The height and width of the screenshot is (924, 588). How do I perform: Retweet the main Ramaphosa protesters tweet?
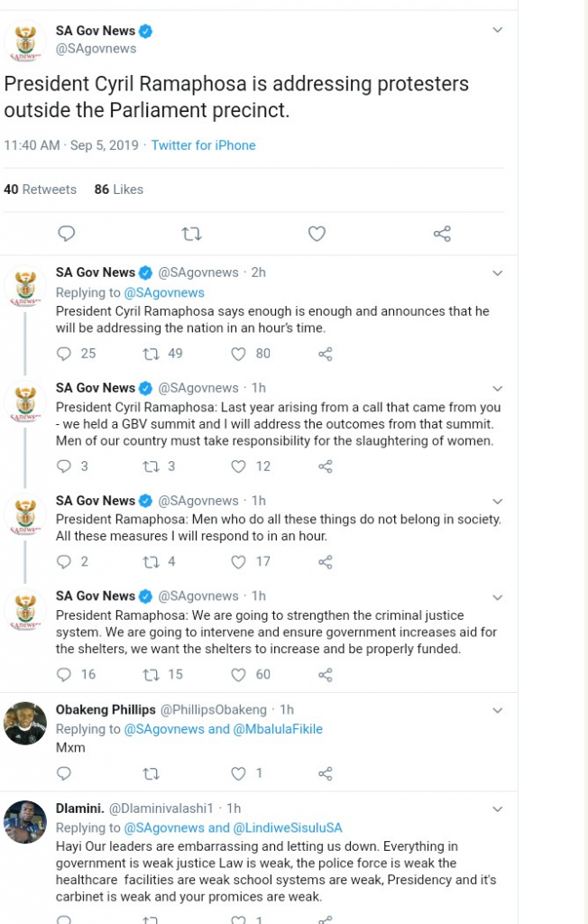tap(191, 234)
